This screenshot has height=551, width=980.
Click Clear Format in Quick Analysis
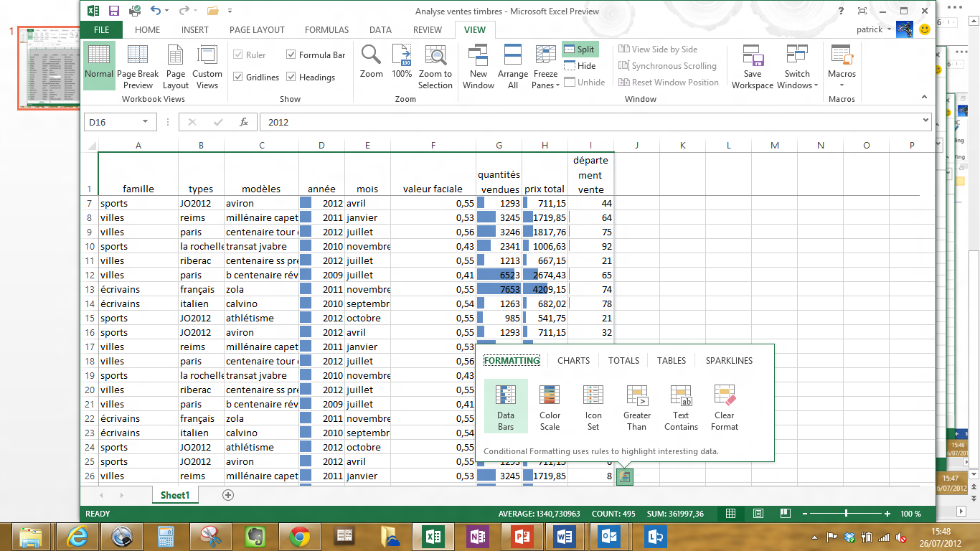coord(725,406)
